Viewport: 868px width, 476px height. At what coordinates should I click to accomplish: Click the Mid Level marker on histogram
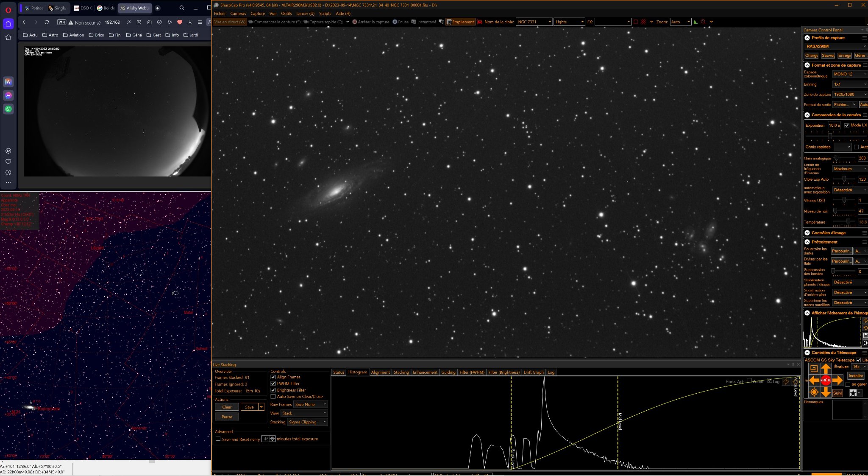[x=618, y=421]
